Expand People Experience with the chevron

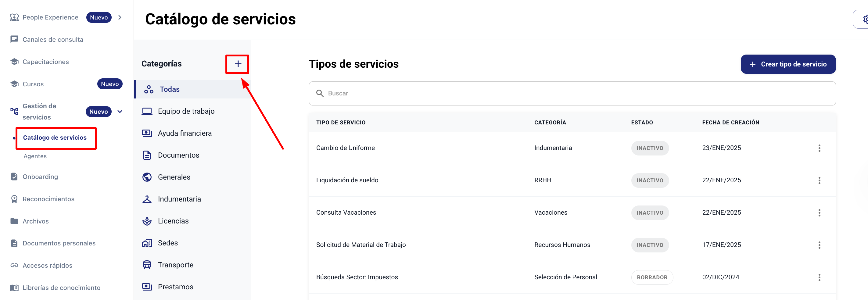pos(120,17)
